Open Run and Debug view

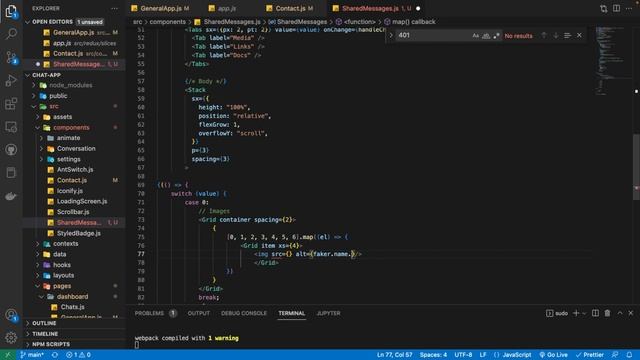click(11, 80)
